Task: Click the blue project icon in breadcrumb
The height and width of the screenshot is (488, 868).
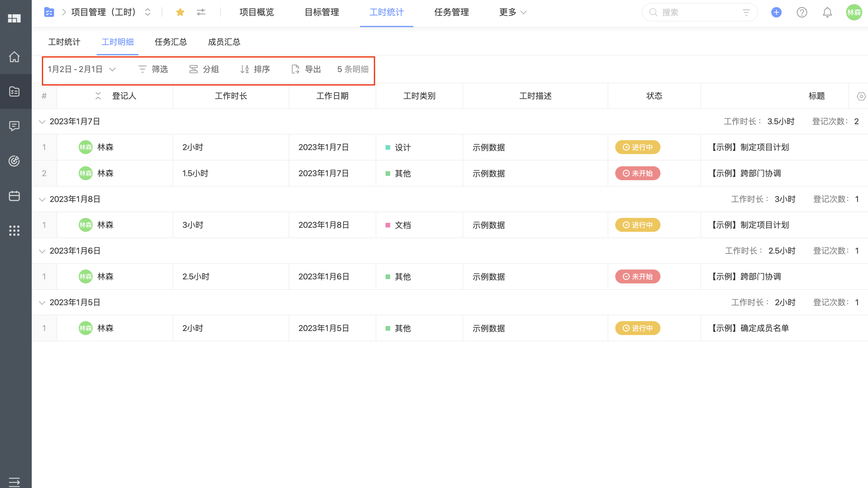Action: click(x=49, y=12)
